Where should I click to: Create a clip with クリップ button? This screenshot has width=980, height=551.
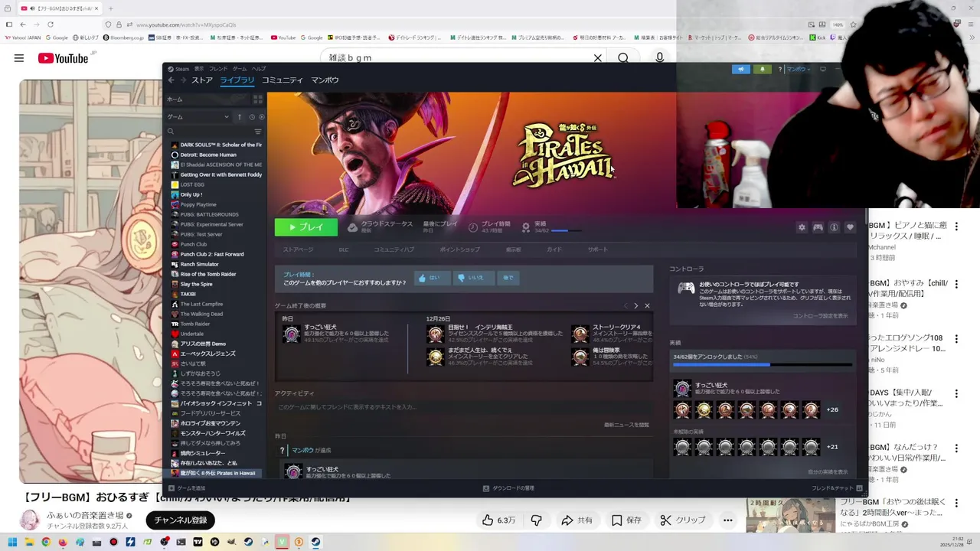682,520
